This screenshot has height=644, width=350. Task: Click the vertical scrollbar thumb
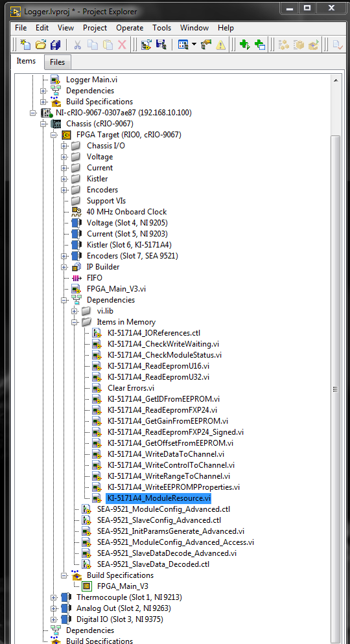(336, 389)
